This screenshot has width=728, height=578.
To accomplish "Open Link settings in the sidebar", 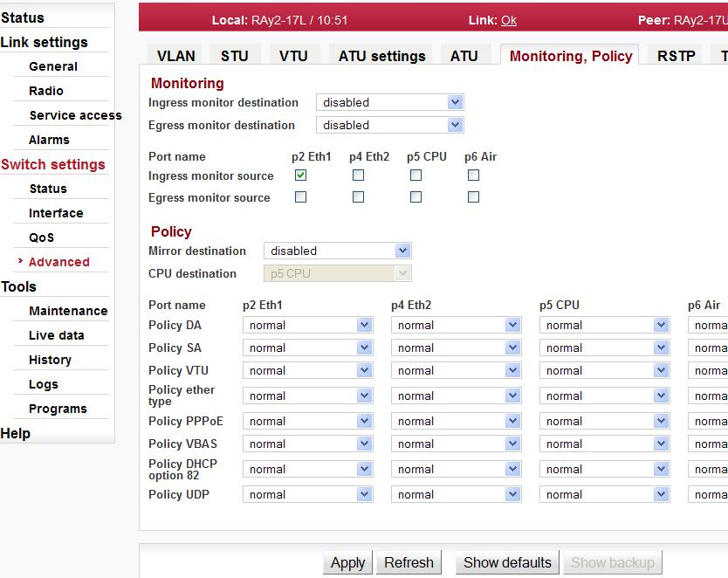I will coord(45,42).
